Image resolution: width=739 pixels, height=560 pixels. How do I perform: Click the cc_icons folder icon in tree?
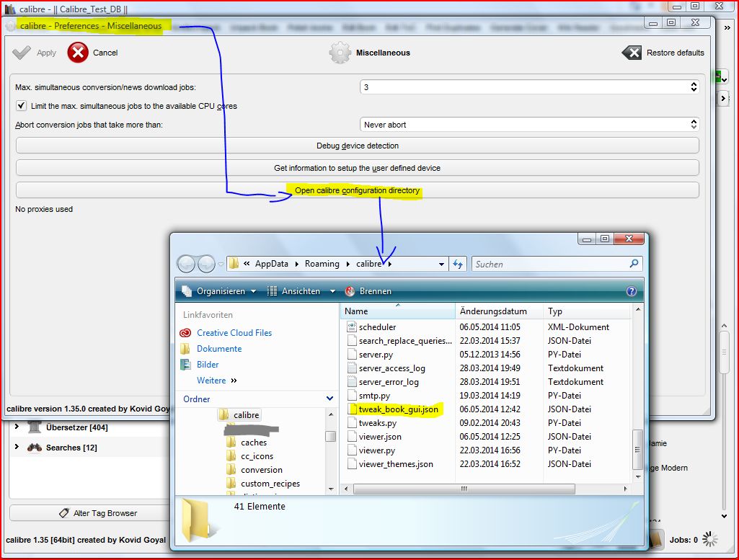(x=231, y=455)
